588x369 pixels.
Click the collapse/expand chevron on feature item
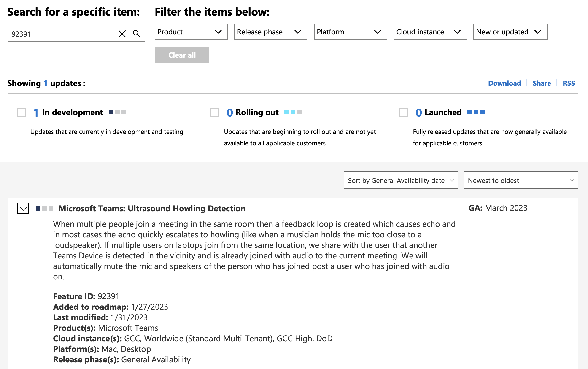point(22,208)
